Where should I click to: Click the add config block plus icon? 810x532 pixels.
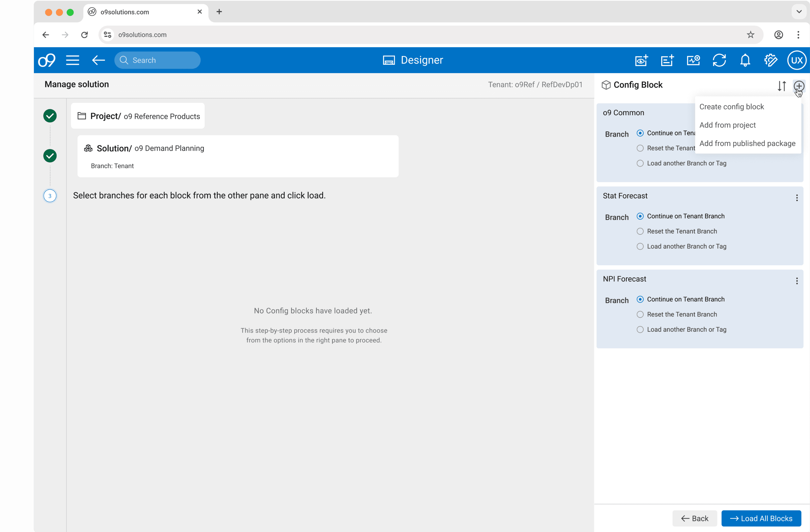click(x=799, y=86)
